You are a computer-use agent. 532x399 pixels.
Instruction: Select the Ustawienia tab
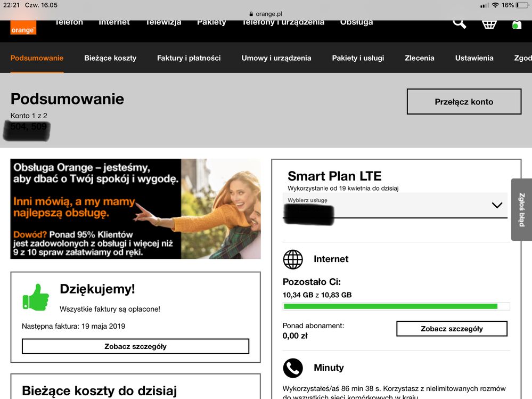coord(474,58)
